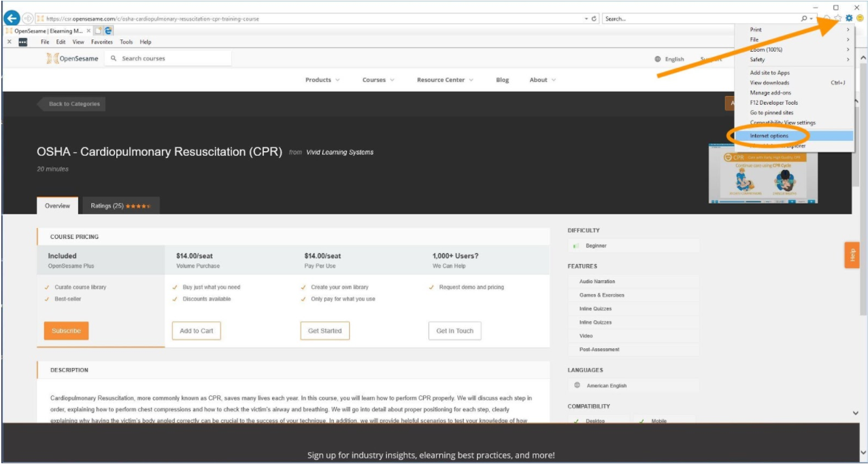Click the new tab icon
The width and height of the screenshot is (868, 464).
point(98,31)
